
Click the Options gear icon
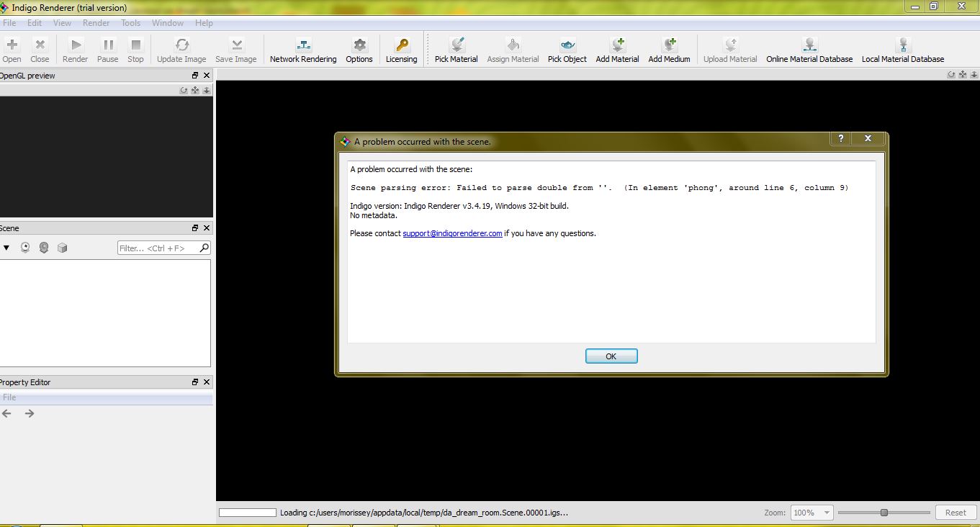pos(359,45)
